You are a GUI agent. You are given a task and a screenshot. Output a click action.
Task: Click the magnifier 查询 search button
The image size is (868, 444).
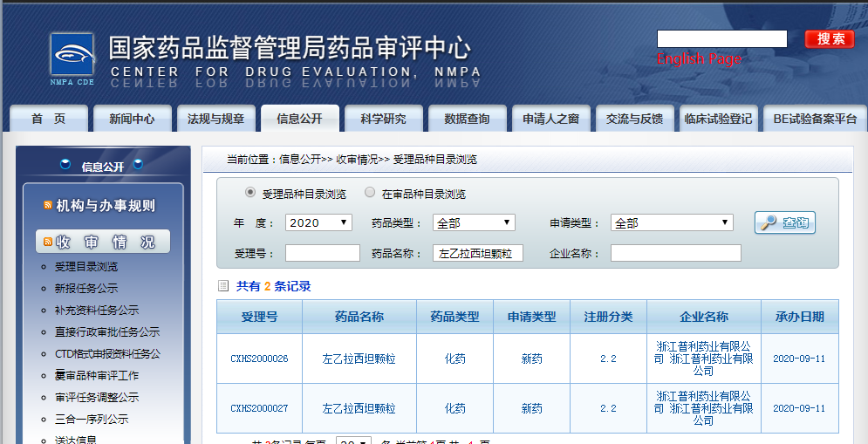click(x=785, y=223)
